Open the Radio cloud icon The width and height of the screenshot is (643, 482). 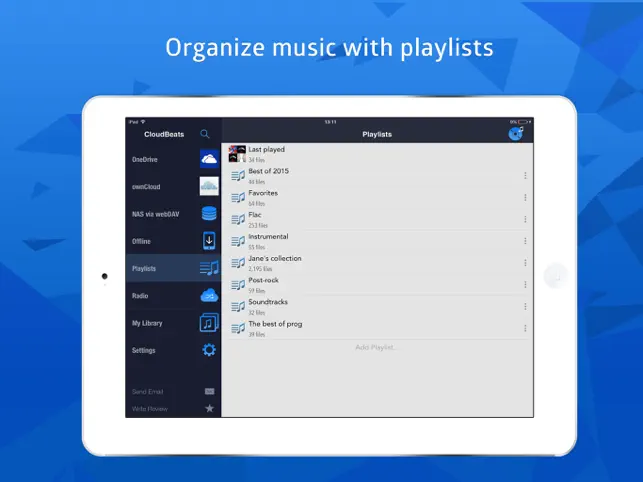point(209,295)
